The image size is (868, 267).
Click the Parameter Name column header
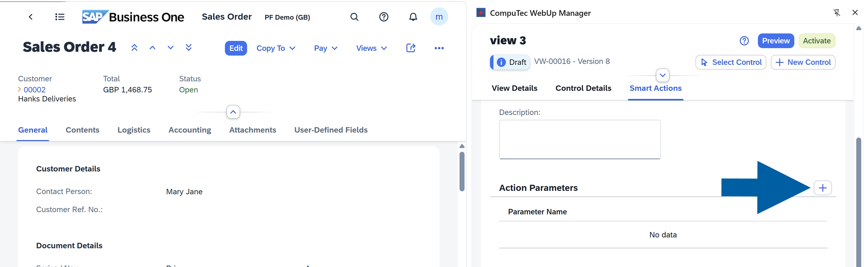click(x=537, y=212)
